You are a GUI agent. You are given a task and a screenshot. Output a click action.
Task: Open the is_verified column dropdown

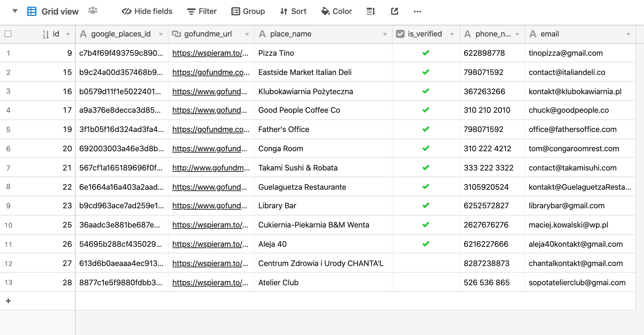[452, 34]
